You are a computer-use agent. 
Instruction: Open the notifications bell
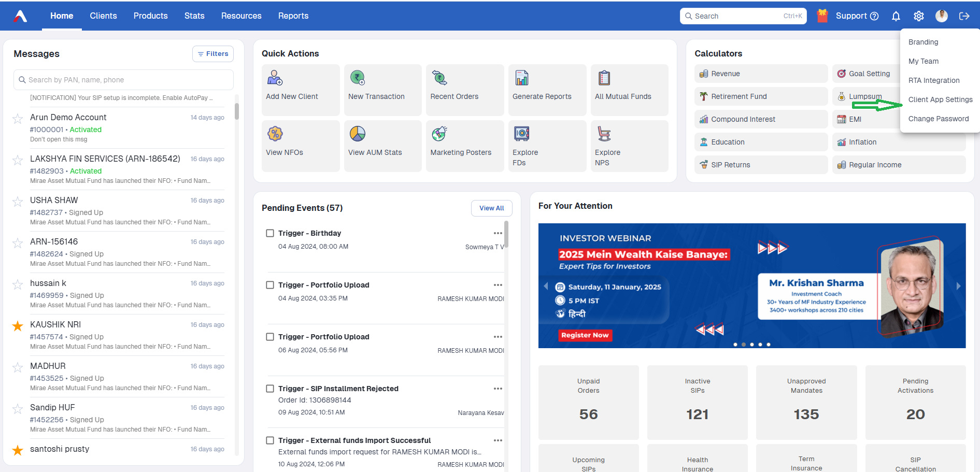896,16
